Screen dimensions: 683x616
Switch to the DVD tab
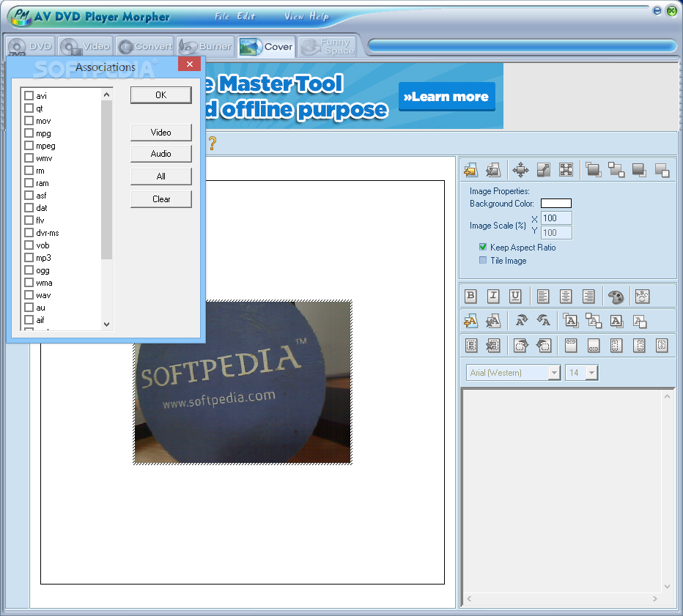(x=30, y=47)
